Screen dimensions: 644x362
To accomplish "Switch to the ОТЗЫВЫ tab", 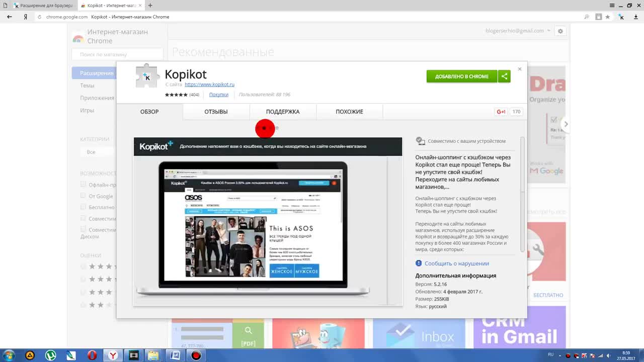I will click(216, 112).
